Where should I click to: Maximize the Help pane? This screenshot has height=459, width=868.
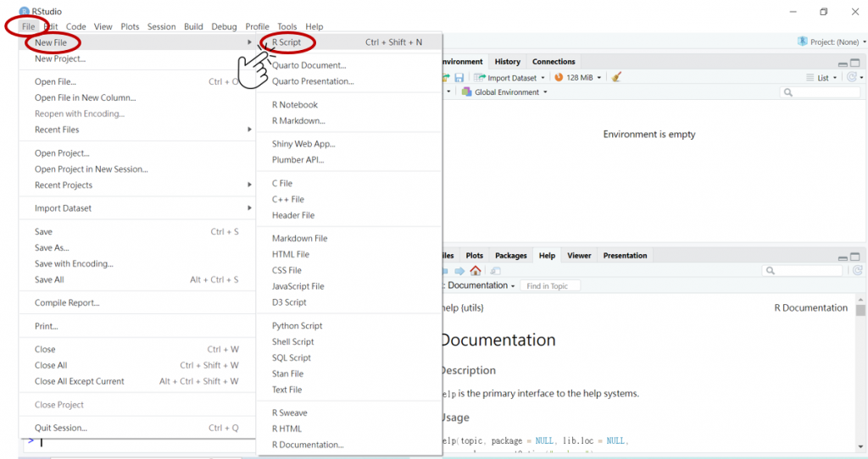pyautogui.click(x=855, y=257)
